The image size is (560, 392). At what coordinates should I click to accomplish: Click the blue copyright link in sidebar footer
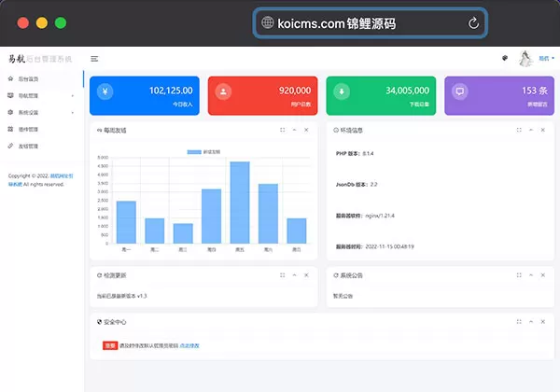point(62,175)
